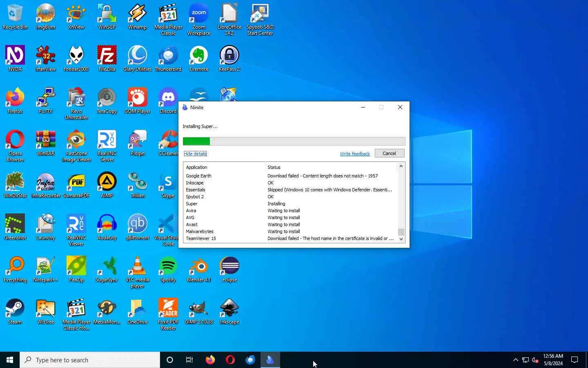Select the qBittorrent desktop icon
The width and height of the screenshot is (588, 368).
click(x=137, y=227)
